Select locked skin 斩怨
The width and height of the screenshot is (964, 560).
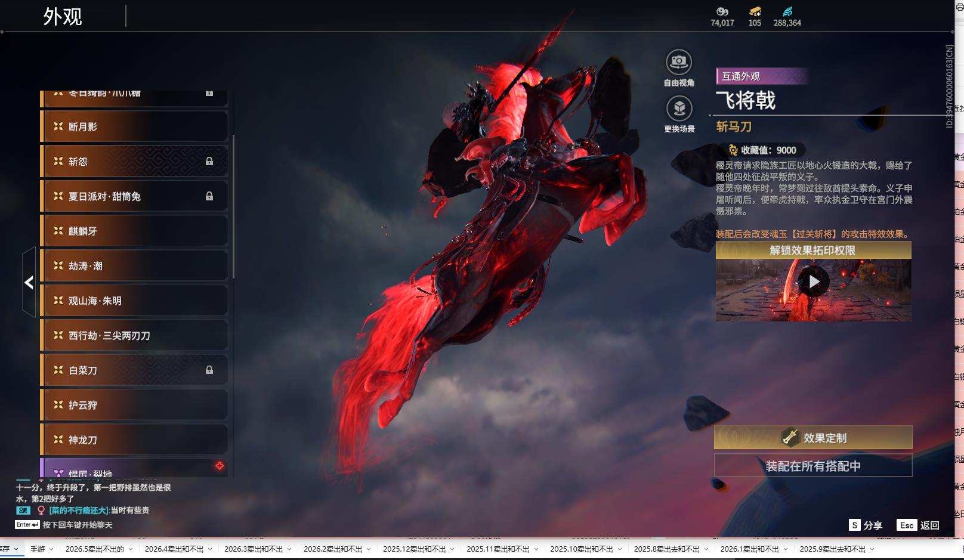134,161
